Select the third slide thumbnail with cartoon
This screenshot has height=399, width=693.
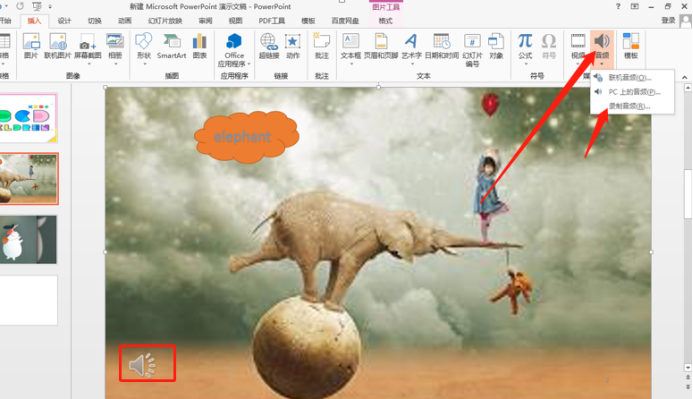tap(28, 240)
